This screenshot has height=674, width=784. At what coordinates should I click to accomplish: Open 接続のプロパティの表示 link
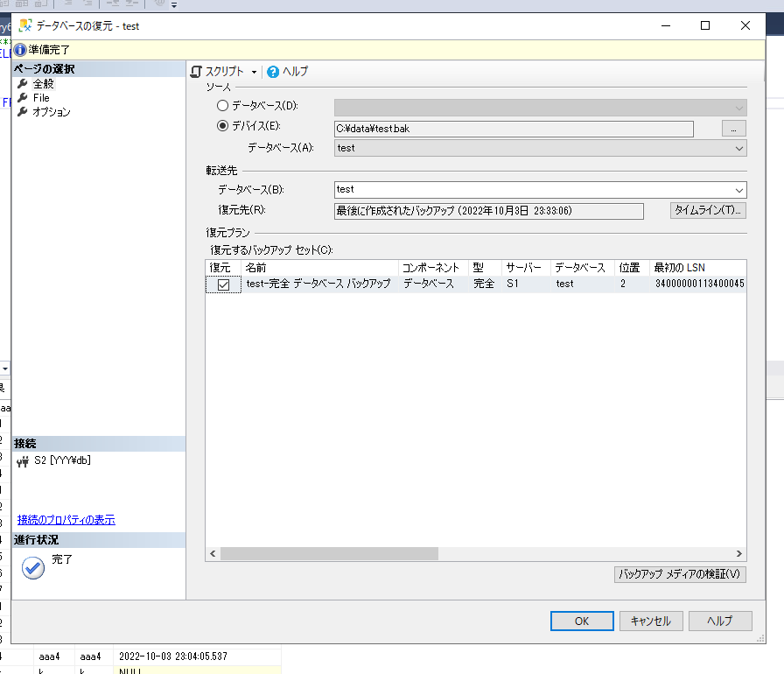pos(66,520)
